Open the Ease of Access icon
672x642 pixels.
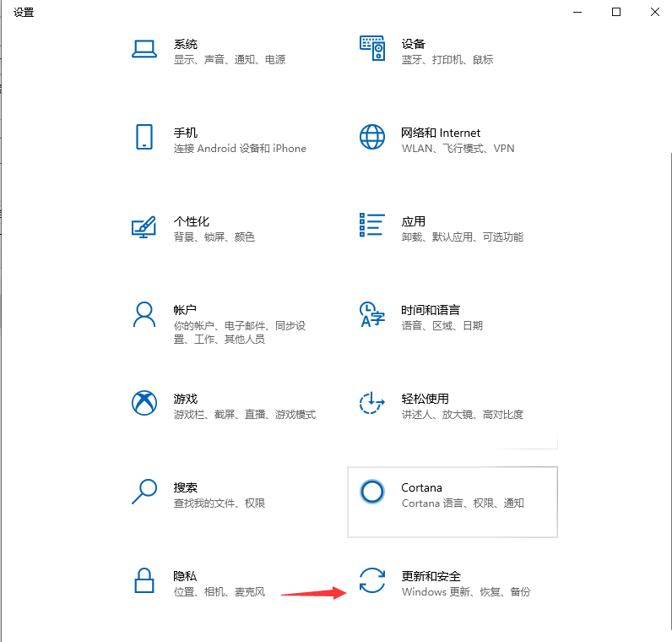coord(372,403)
